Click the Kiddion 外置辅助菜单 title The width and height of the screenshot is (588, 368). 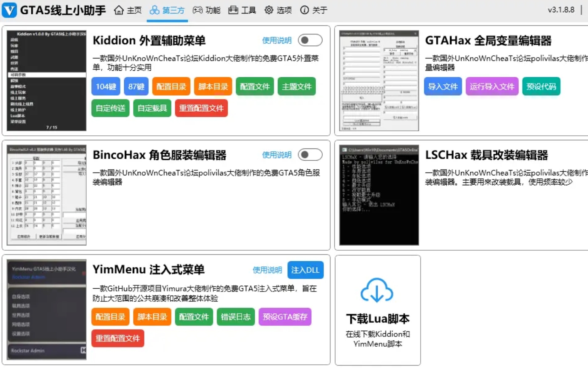pos(149,40)
